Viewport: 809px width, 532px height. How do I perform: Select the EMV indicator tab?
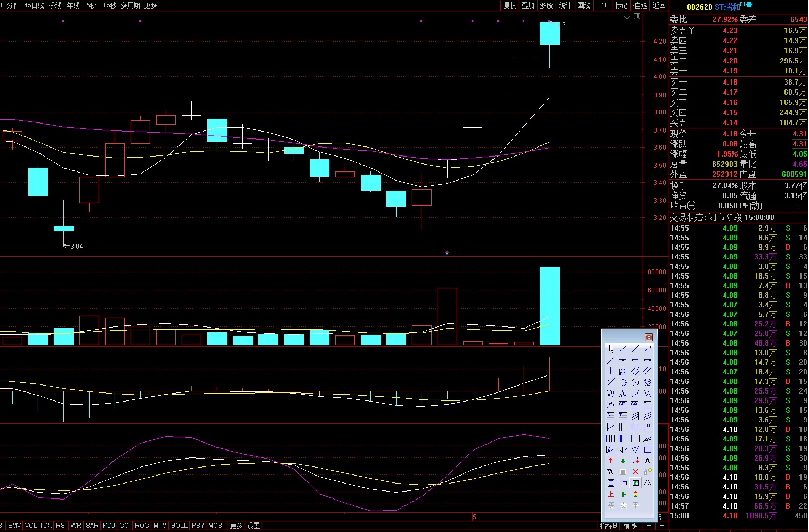click(x=14, y=526)
